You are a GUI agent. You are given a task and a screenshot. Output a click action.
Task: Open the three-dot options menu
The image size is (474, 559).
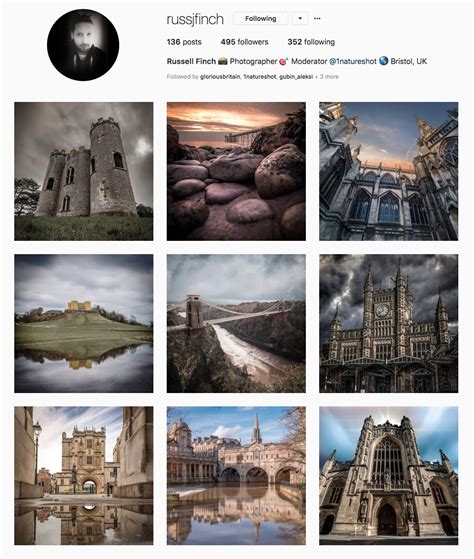click(x=317, y=19)
